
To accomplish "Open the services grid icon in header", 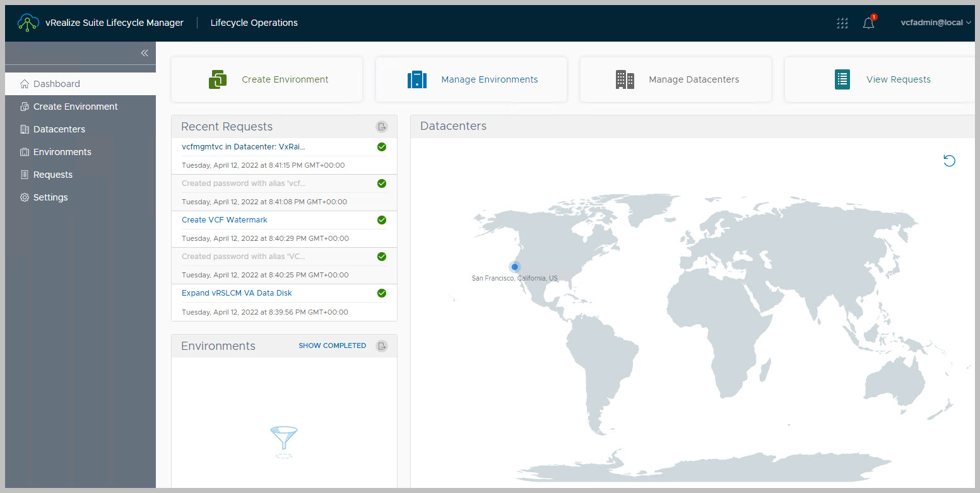I will click(x=842, y=23).
